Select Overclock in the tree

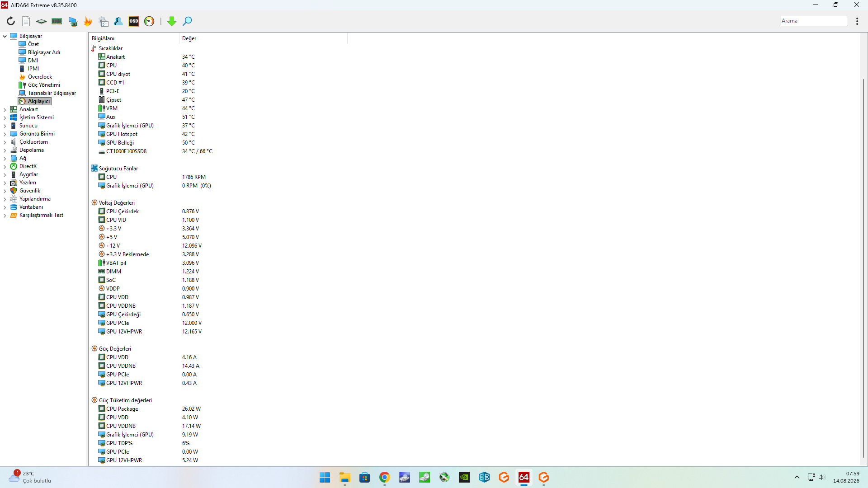(x=40, y=77)
